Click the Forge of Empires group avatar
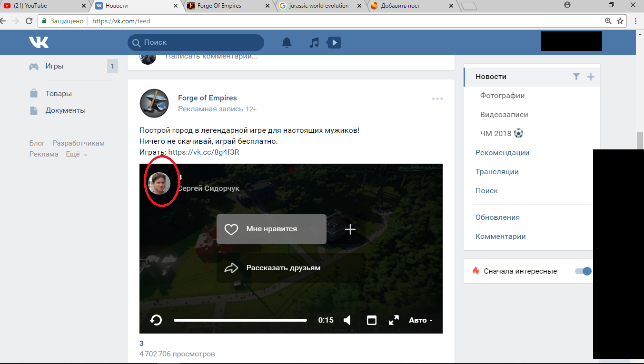The image size is (644, 364). pyautogui.click(x=154, y=103)
